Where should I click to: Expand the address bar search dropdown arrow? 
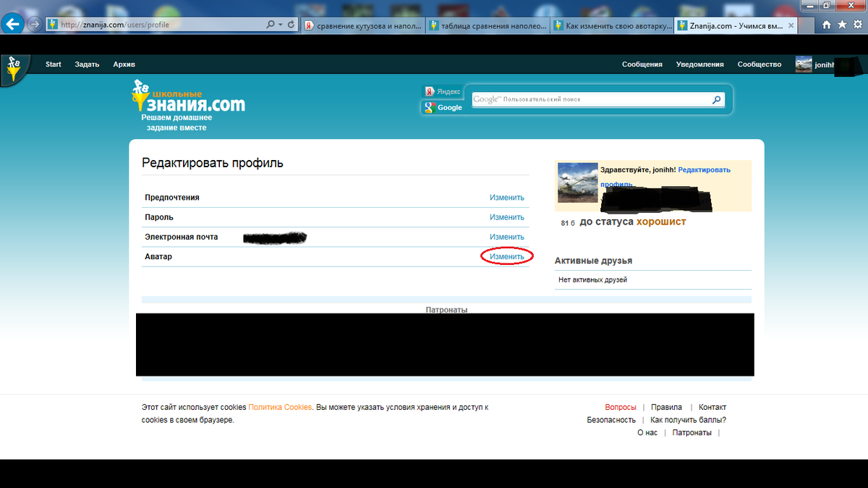click(281, 25)
